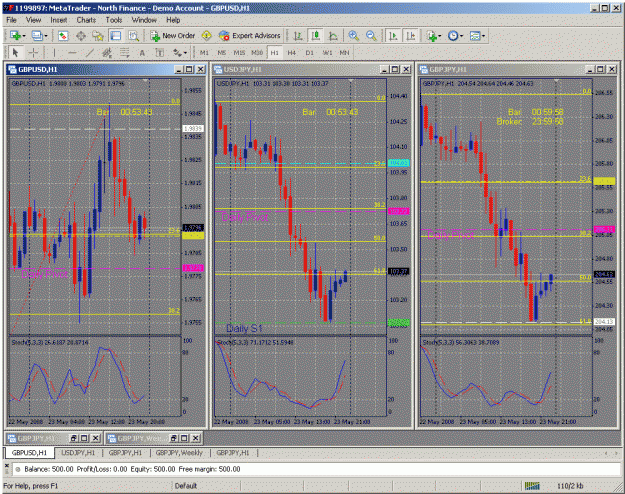
Task: Click the New Order button
Action: pyautogui.click(x=173, y=36)
